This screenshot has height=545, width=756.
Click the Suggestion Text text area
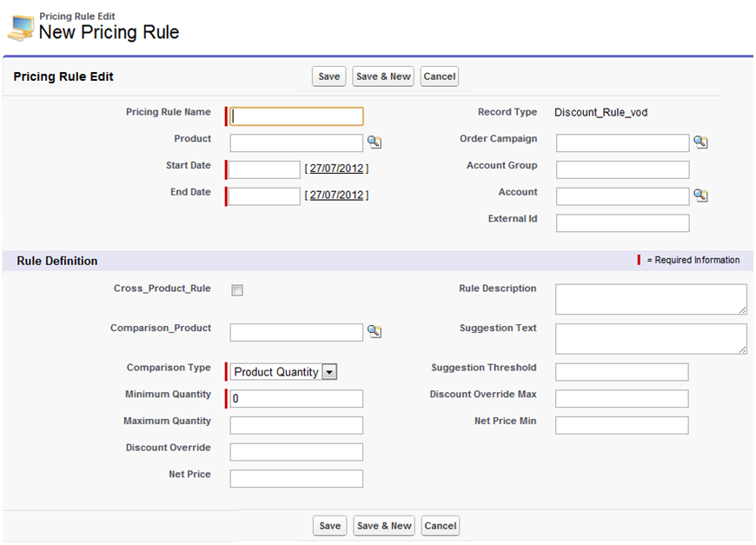pyautogui.click(x=650, y=338)
